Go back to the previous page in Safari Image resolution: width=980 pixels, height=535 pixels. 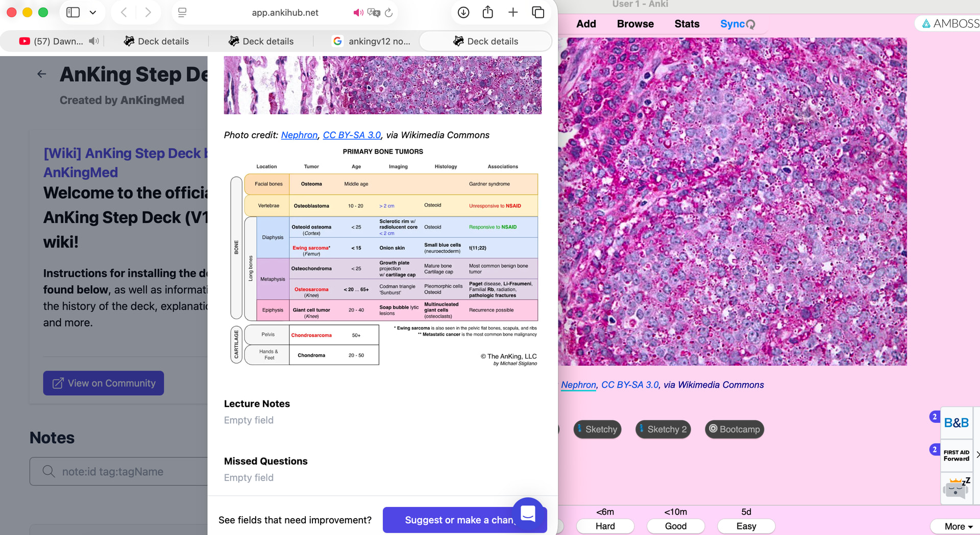124,12
